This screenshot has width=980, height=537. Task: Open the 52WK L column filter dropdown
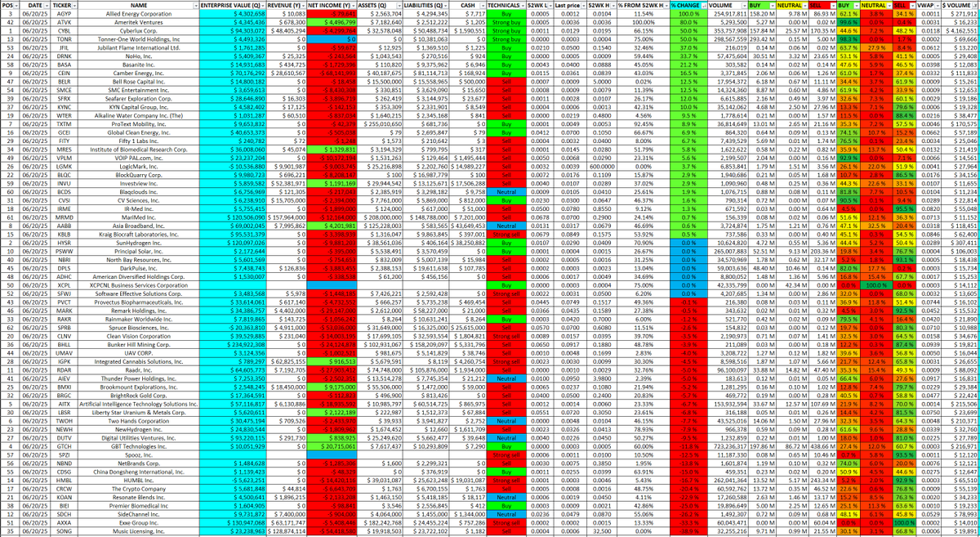[x=552, y=5]
